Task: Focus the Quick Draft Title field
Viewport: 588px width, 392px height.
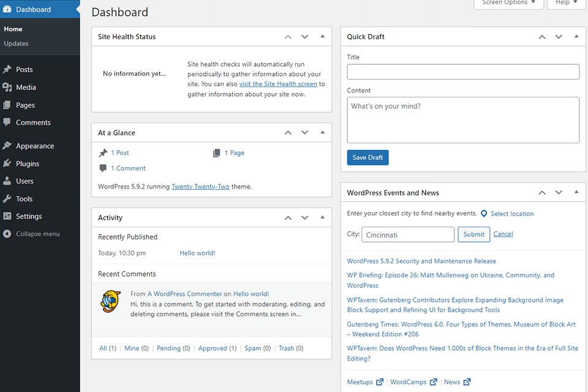Action: [x=462, y=72]
